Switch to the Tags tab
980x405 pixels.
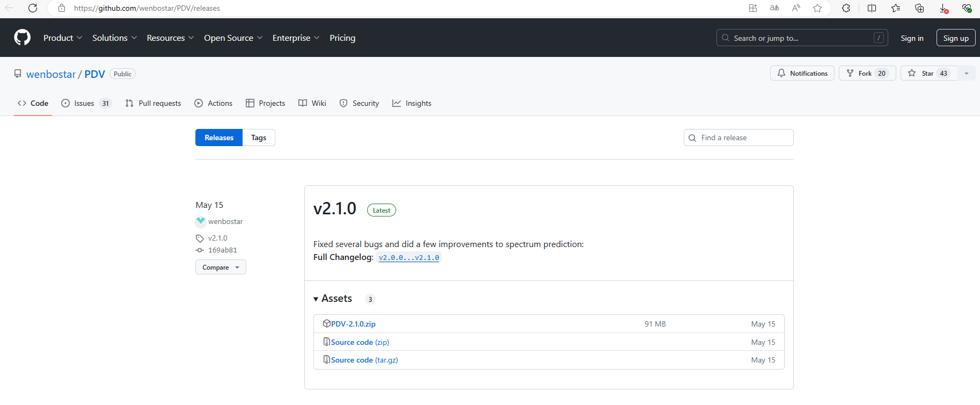[x=259, y=138]
